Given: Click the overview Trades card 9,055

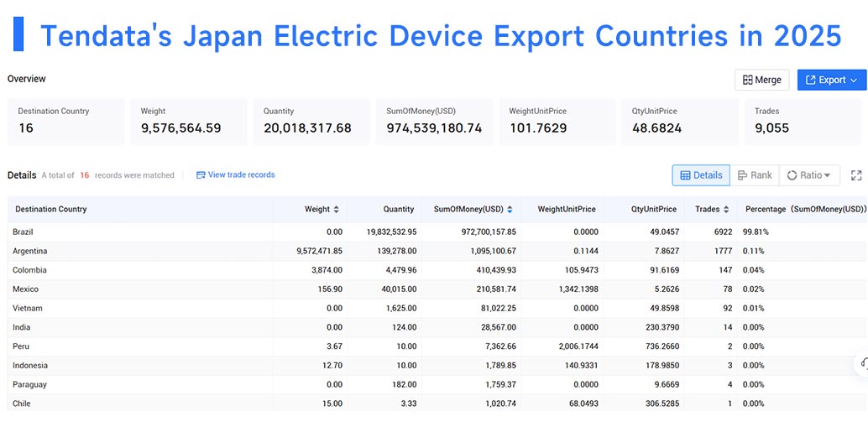Looking at the screenshot, I should click(x=803, y=122).
